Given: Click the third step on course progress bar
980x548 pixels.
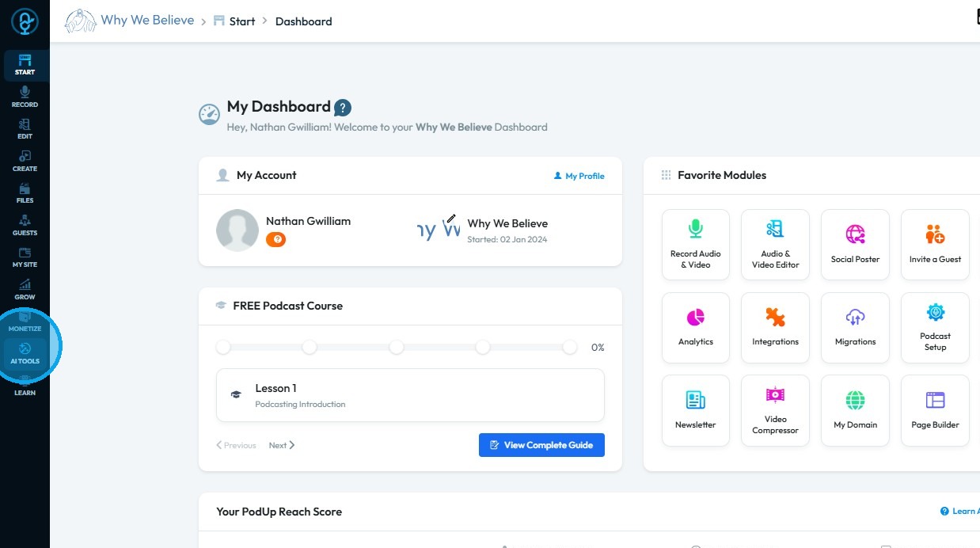Looking at the screenshot, I should tap(397, 348).
